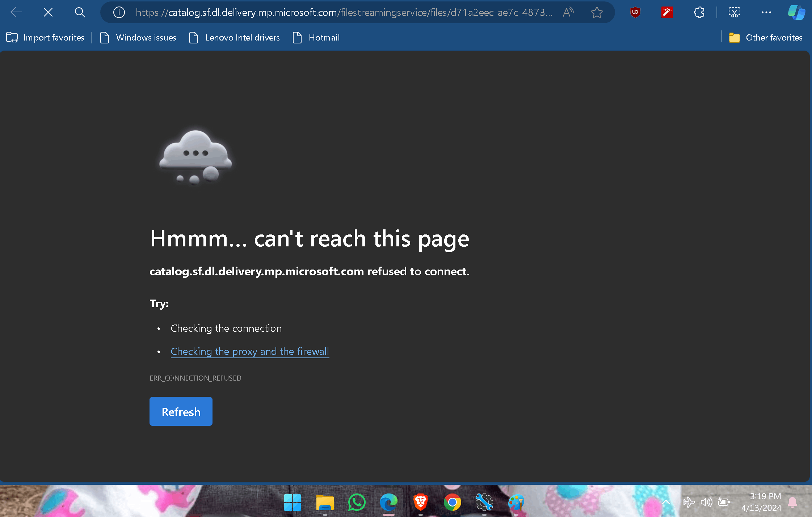Viewport: 812px width, 517px height.
Task: Launch the Copilot sidebar icon
Action: click(x=796, y=13)
